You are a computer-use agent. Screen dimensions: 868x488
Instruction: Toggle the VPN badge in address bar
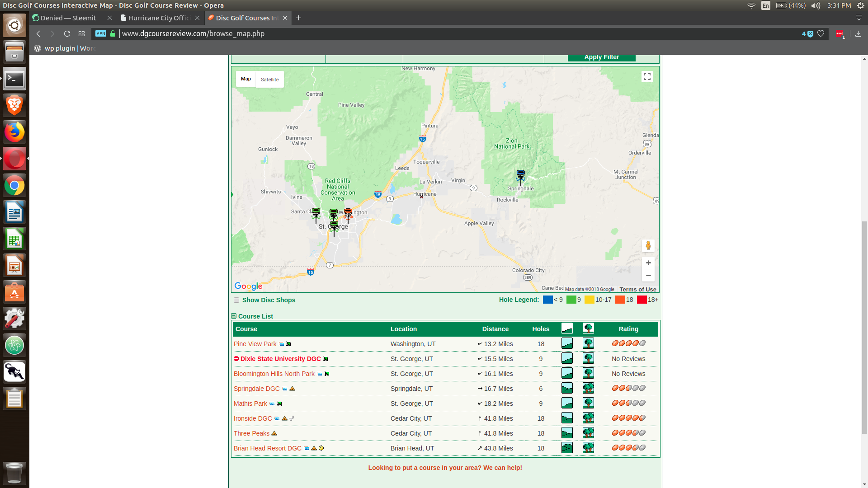[101, 33]
